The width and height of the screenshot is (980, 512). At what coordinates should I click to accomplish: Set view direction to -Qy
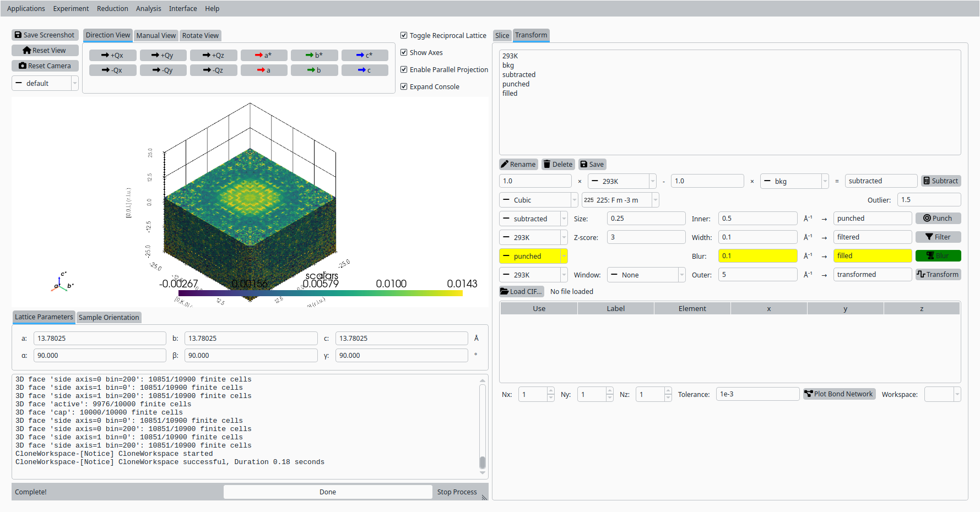[163, 70]
